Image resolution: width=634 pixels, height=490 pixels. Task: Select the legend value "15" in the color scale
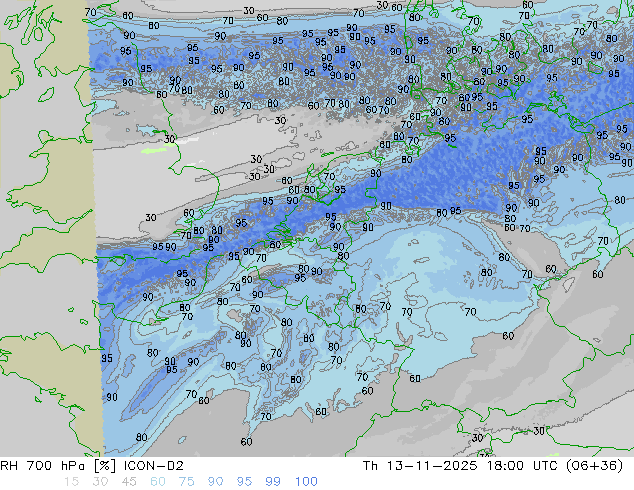click(x=71, y=482)
